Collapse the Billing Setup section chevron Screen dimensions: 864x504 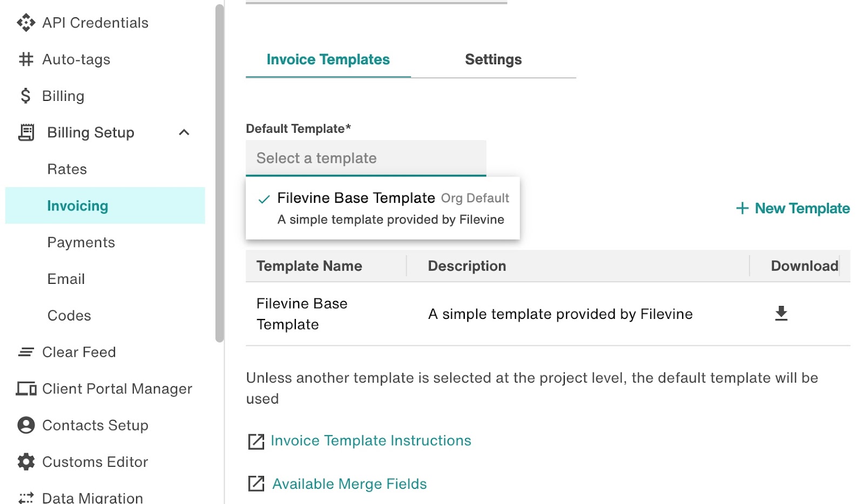click(x=184, y=133)
